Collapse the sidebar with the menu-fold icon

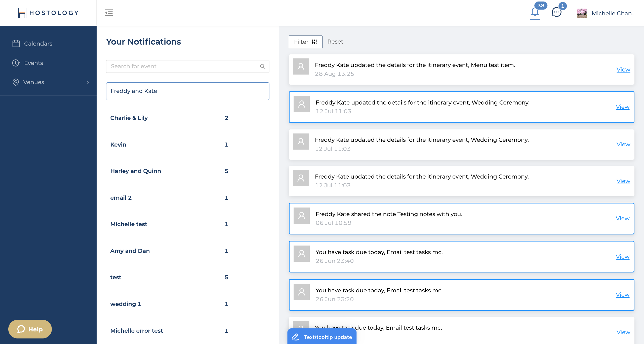pyautogui.click(x=109, y=13)
